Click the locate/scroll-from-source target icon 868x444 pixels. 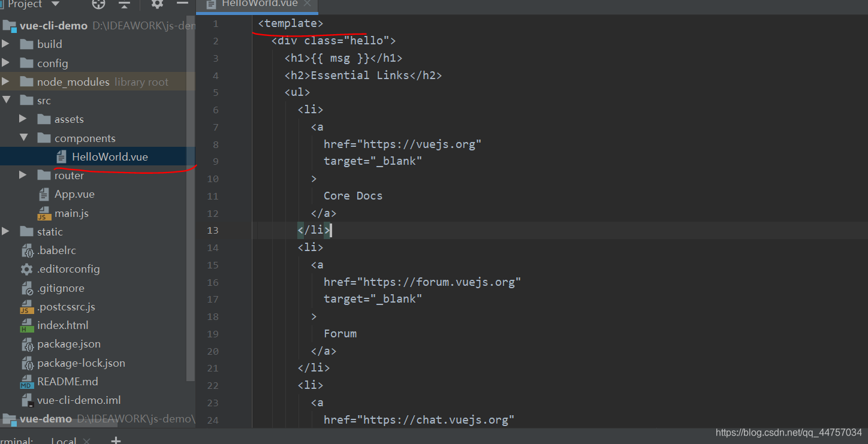[x=98, y=4]
